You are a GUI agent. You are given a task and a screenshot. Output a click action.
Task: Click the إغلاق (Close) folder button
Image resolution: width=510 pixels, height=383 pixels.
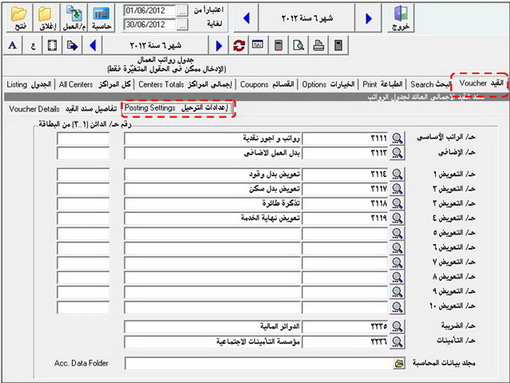(47, 18)
